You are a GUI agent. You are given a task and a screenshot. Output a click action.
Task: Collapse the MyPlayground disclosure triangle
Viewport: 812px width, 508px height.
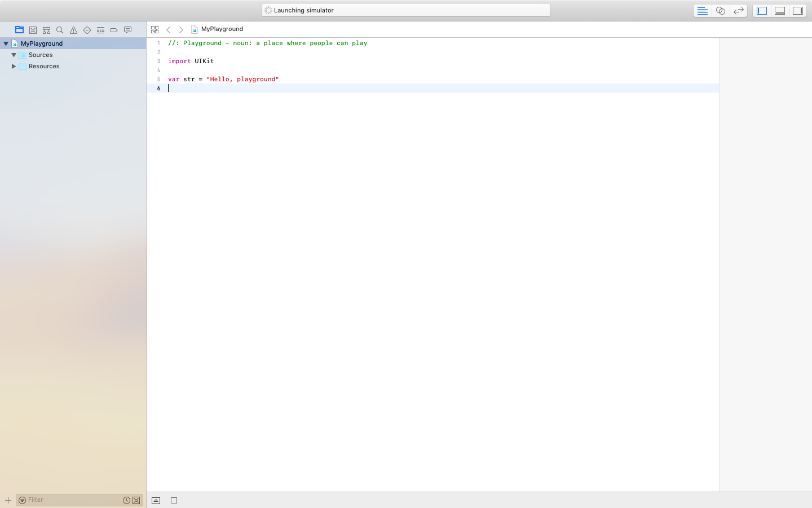click(x=6, y=43)
